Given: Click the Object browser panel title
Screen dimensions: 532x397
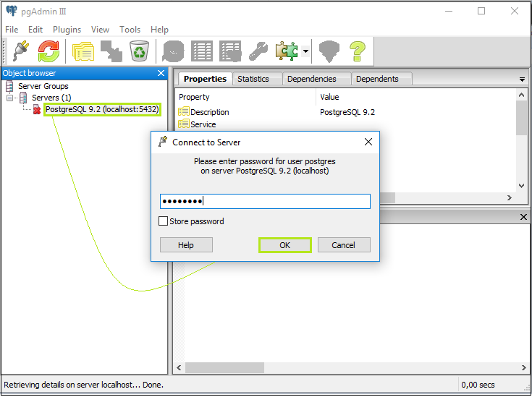Looking at the screenshot, I should [x=29, y=73].
